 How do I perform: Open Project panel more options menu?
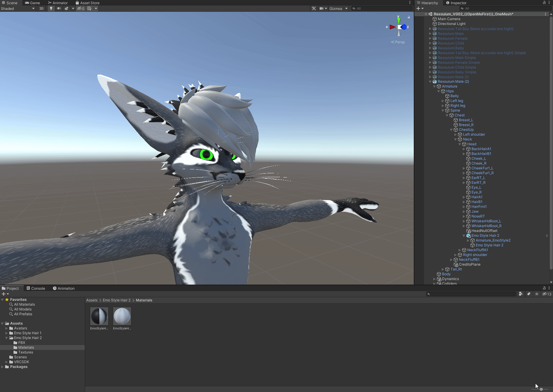549,288
